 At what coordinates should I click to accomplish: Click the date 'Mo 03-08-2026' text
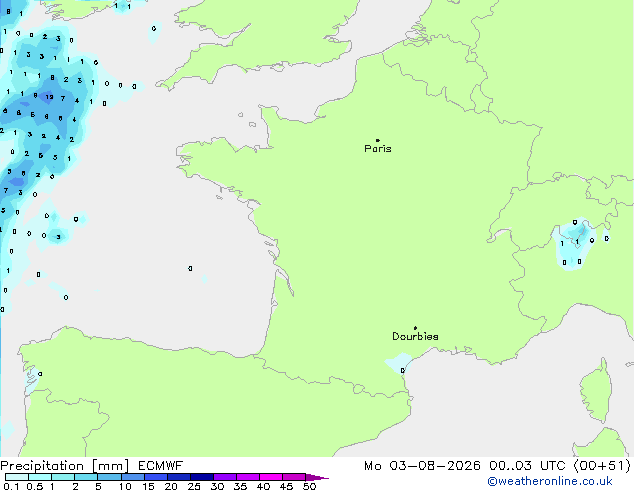tap(422, 466)
